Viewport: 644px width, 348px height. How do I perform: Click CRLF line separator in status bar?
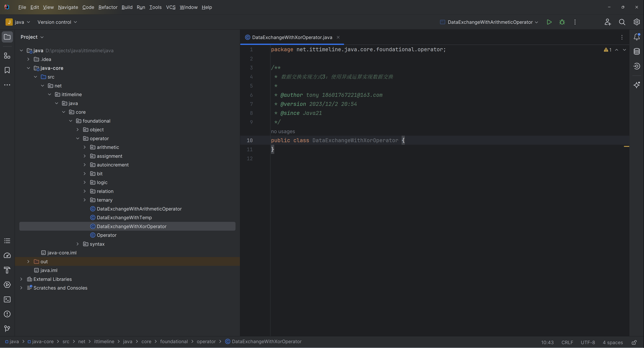[x=567, y=342]
